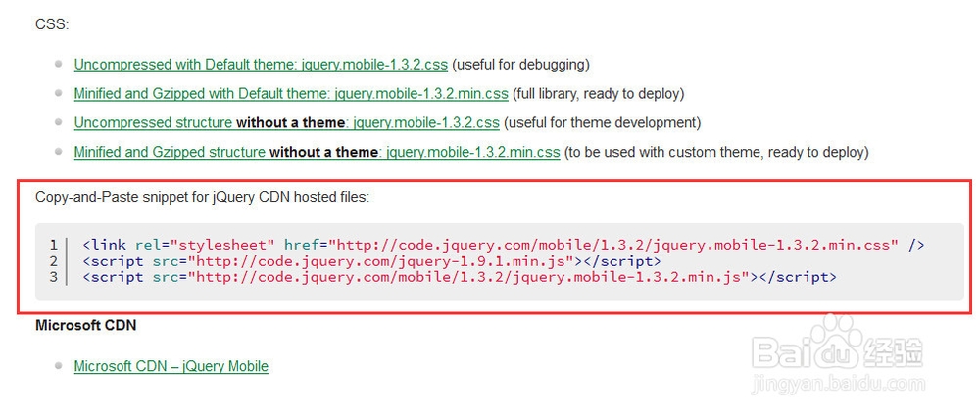Screen dimensions: 980x417
Task: Click line number 2 in code snippet
Action: (54, 261)
